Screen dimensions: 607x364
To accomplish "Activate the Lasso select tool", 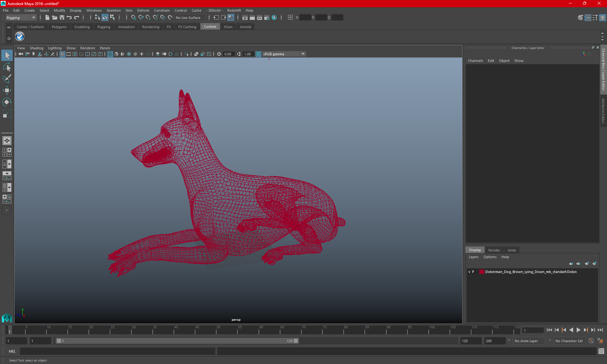I will tap(7, 67).
